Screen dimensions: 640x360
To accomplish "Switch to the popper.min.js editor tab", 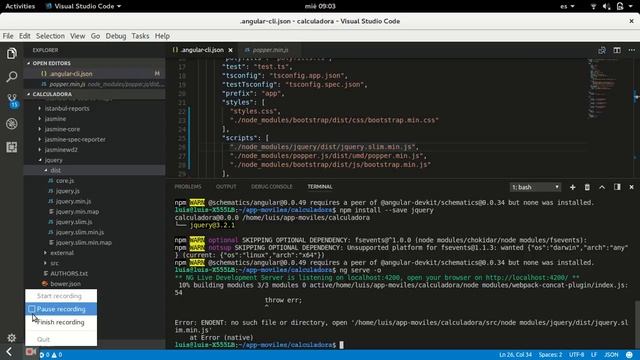I will point(269,50).
